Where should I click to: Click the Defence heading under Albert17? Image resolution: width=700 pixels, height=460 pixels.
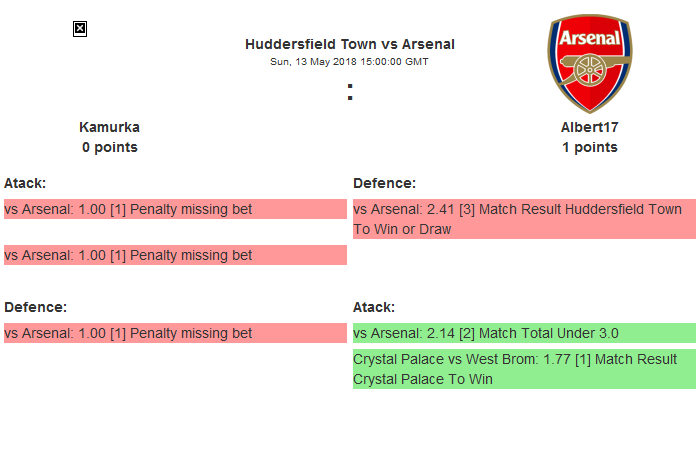[x=384, y=183]
